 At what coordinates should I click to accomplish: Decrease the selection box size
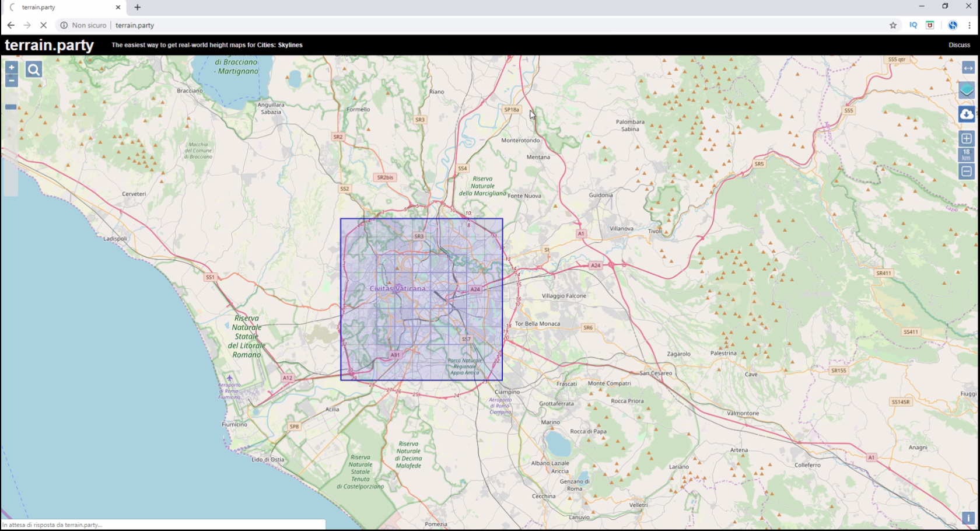pyautogui.click(x=967, y=172)
